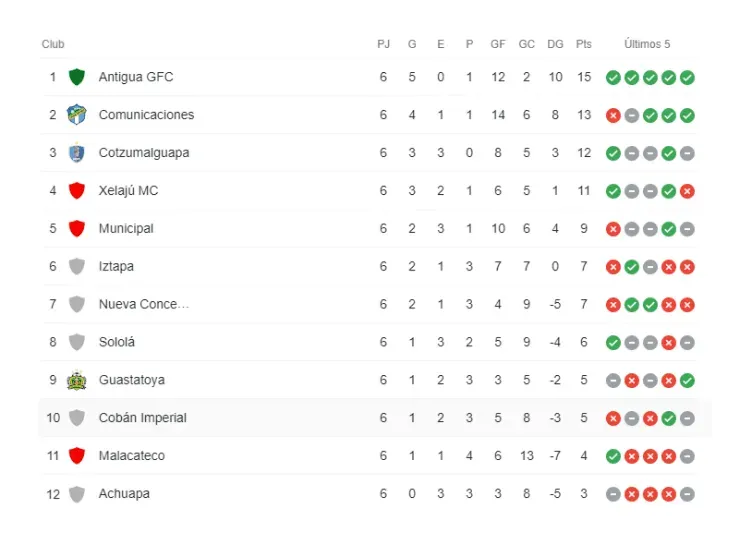Click the Guastatoya club crest icon
740x557 pixels.
pos(77,380)
